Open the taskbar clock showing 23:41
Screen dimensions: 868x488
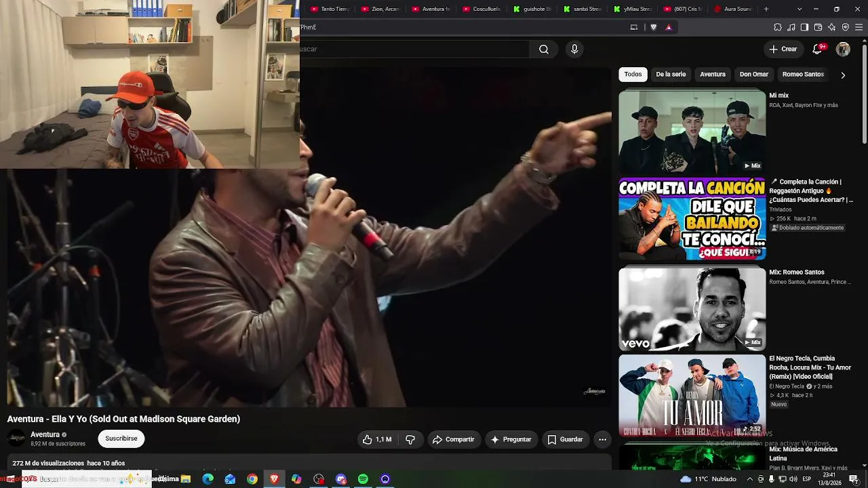coord(829,479)
